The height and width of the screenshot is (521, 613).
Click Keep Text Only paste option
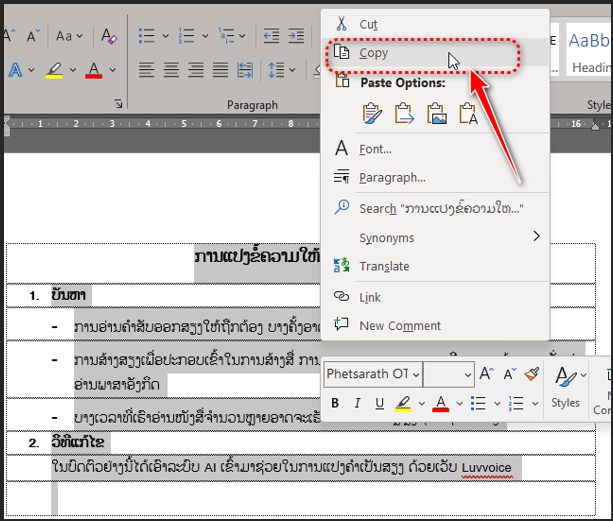point(467,114)
